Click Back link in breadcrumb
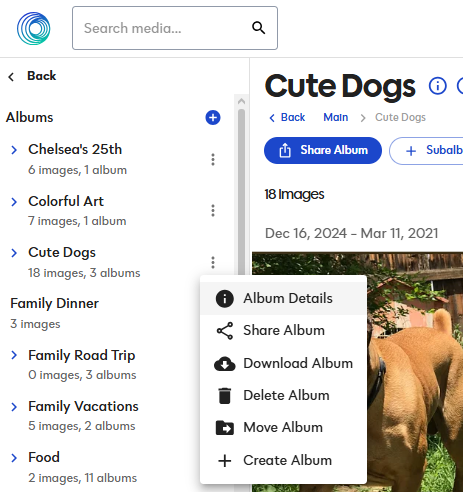The height and width of the screenshot is (492, 463). [287, 117]
